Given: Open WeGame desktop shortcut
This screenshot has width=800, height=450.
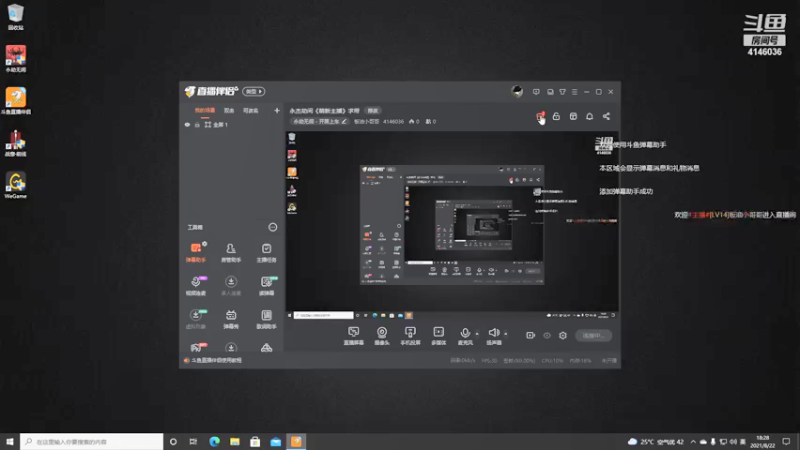Looking at the screenshot, I should pos(16,186).
